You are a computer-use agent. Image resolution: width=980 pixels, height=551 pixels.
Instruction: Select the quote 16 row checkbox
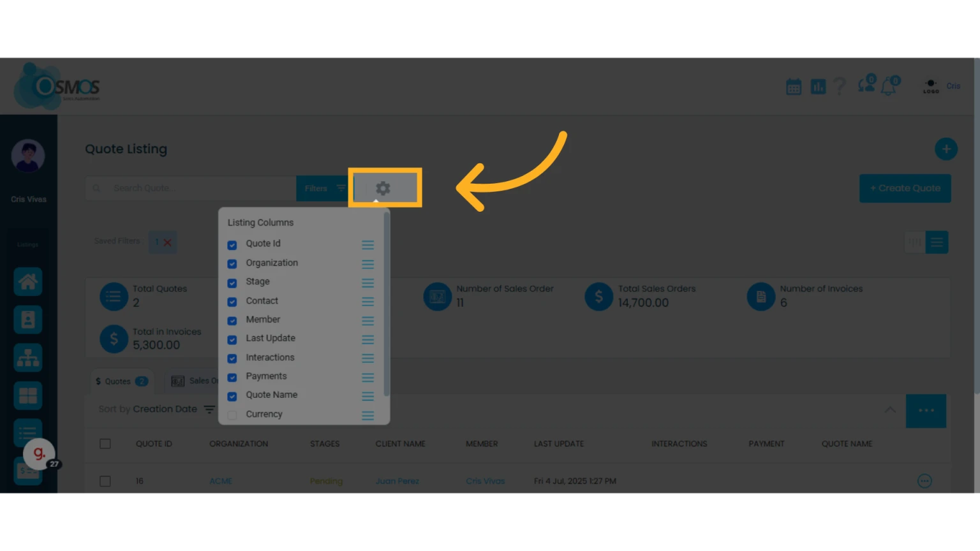coord(105,481)
